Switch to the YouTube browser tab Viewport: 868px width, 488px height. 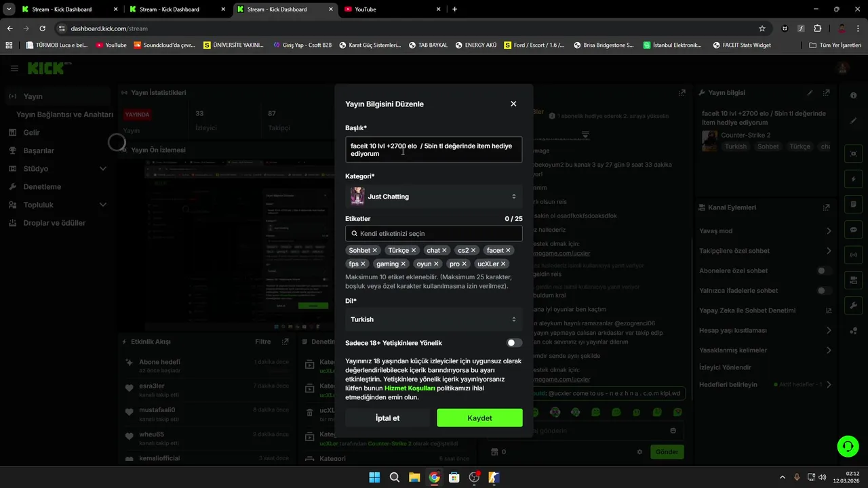(x=393, y=9)
